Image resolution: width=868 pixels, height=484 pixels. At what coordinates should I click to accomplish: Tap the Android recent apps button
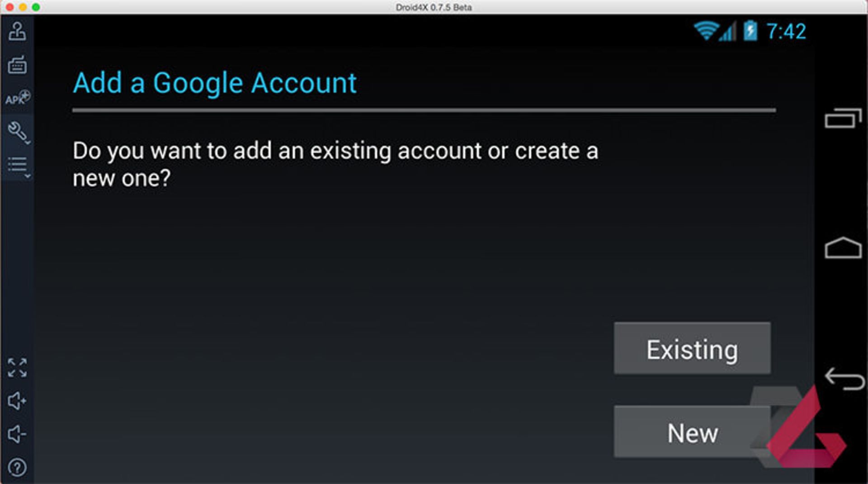click(843, 118)
